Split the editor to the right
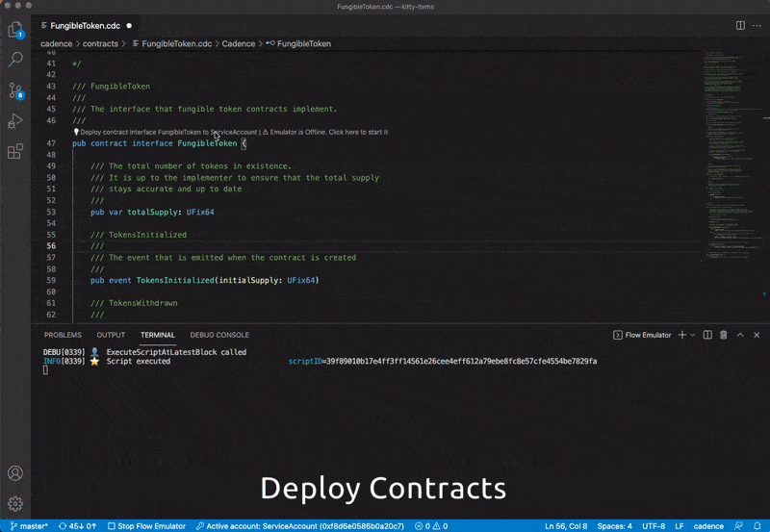The width and height of the screenshot is (770, 532). coord(740,26)
